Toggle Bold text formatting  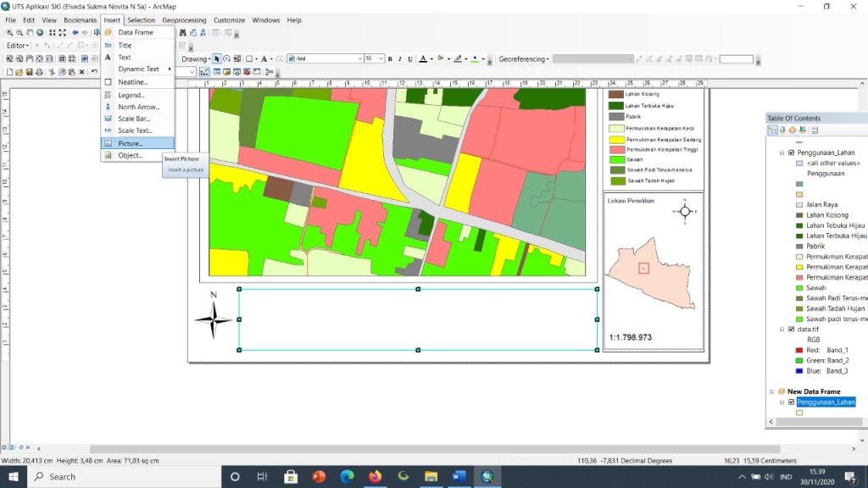tap(390, 59)
